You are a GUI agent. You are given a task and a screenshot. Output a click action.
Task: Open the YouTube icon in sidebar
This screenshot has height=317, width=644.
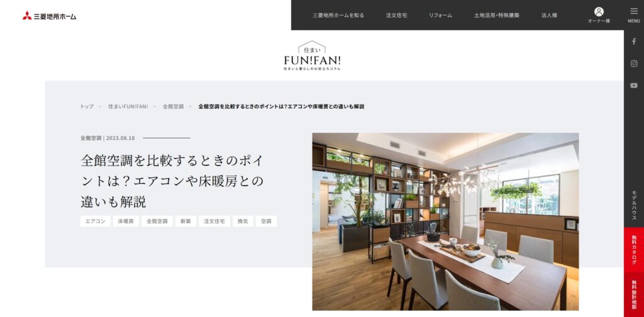click(634, 86)
